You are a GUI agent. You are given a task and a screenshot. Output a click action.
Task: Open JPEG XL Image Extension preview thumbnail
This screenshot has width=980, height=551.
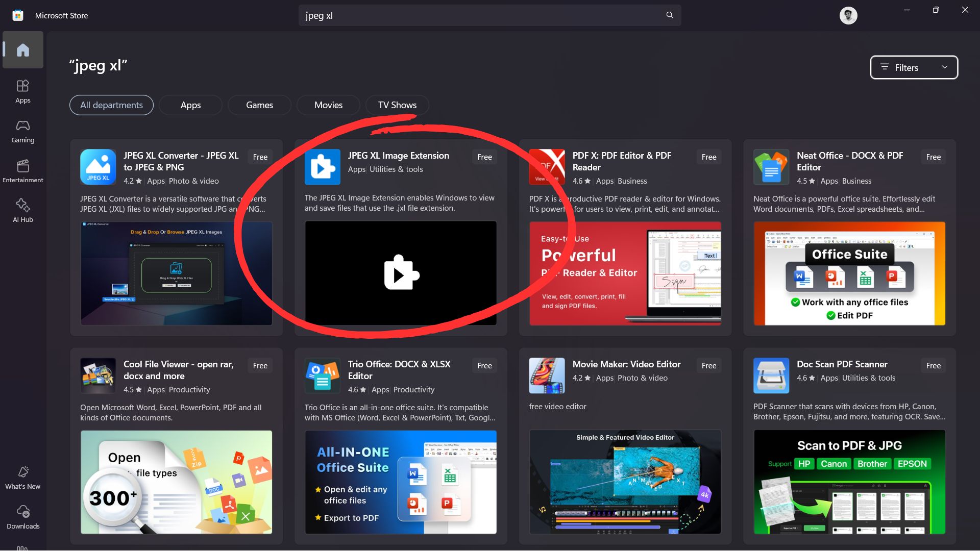401,273
